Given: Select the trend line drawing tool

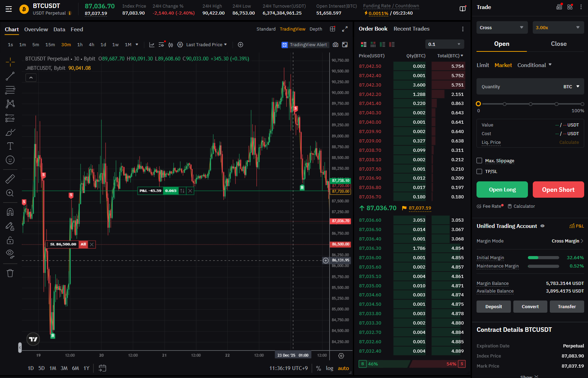Looking at the screenshot, I should click(x=10, y=76).
